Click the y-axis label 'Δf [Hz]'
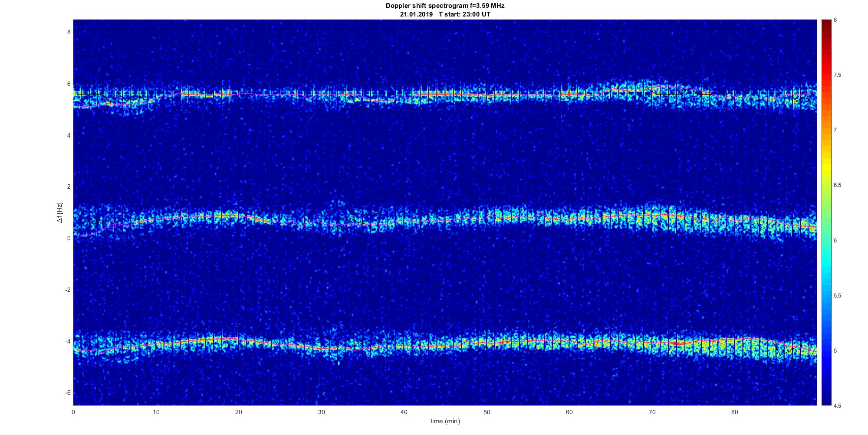The width and height of the screenshot is (868, 435). click(x=59, y=213)
